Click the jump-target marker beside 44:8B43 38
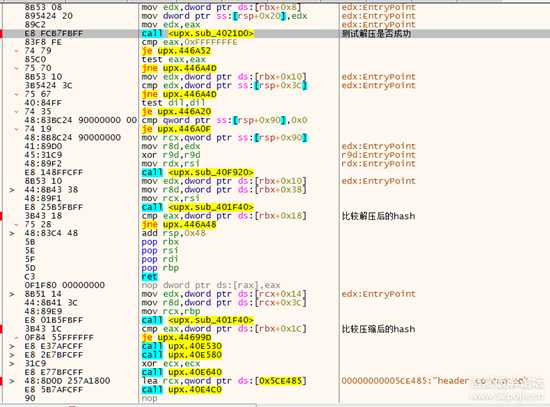 [x=12, y=190]
